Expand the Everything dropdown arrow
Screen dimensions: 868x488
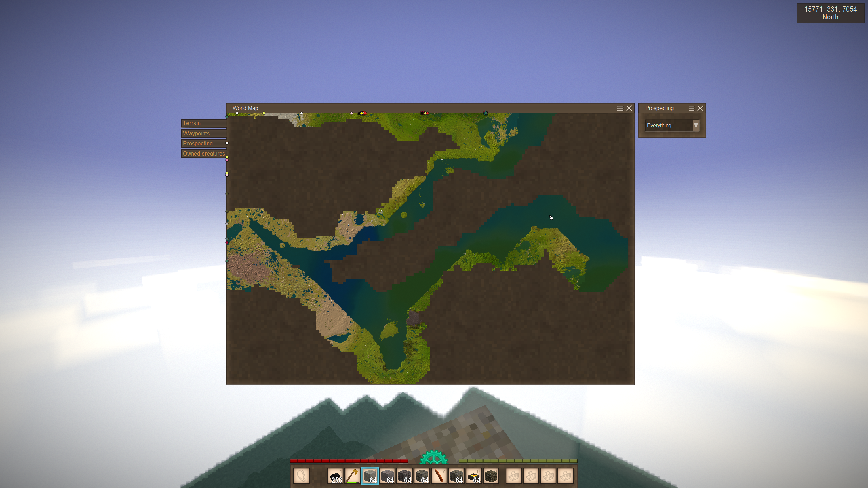[696, 125]
